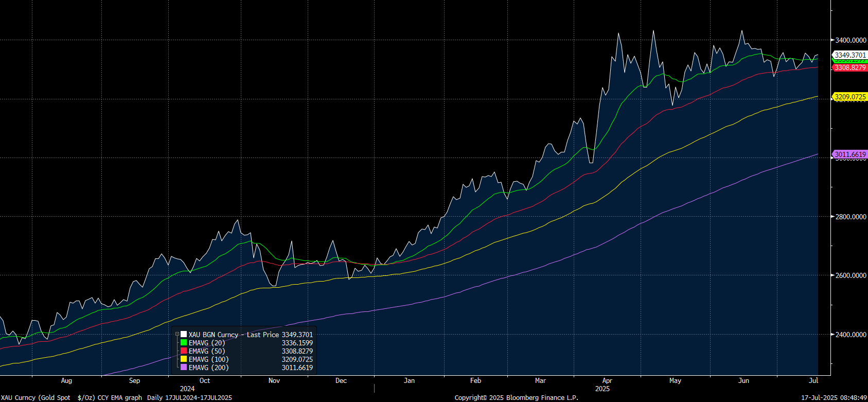
Task: Select the EMAVG (20) legend label
Action: click(x=207, y=343)
